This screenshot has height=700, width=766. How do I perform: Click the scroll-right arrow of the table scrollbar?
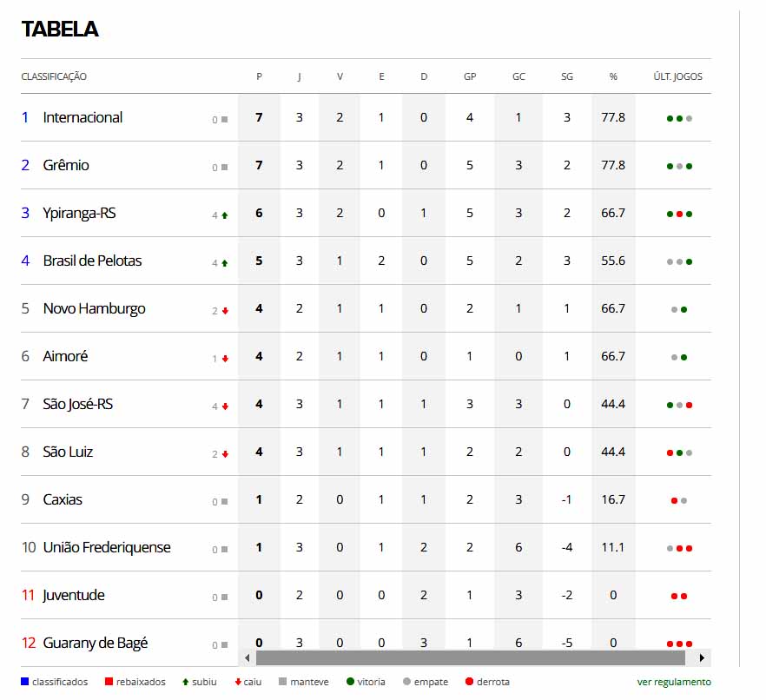pyautogui.click(x=702, y=658)
